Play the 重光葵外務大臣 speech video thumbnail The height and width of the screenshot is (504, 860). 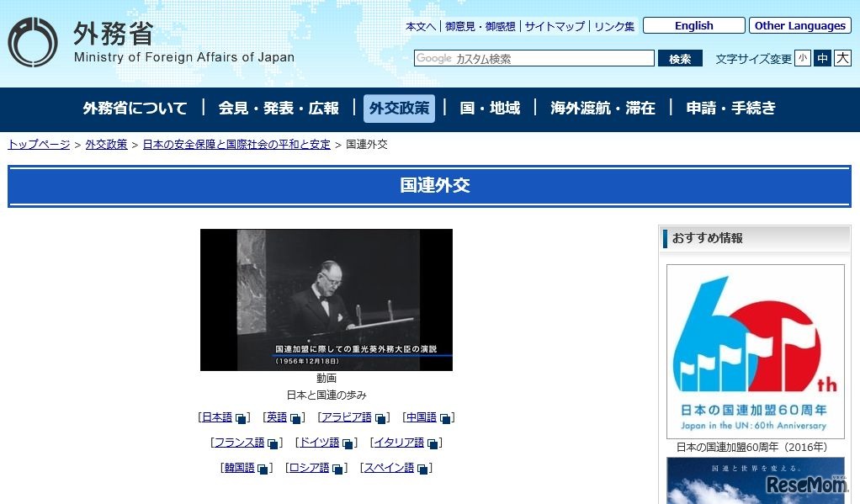click(326, 299)
